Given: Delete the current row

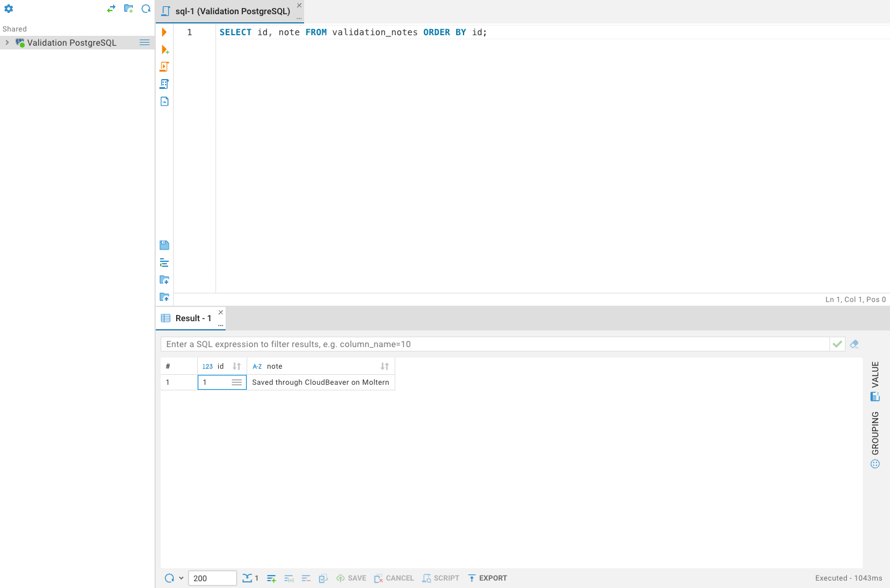Looking at the screenshot, I should (306, 578).
